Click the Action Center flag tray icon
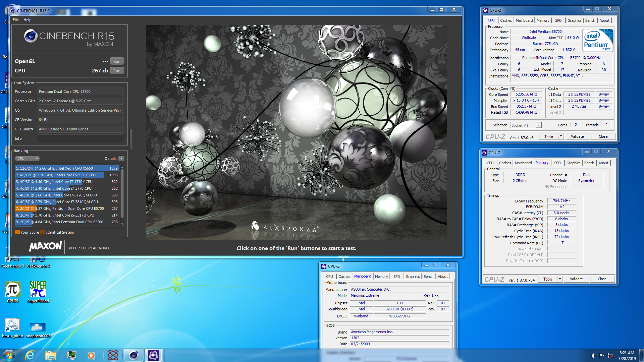 point(602,355)
